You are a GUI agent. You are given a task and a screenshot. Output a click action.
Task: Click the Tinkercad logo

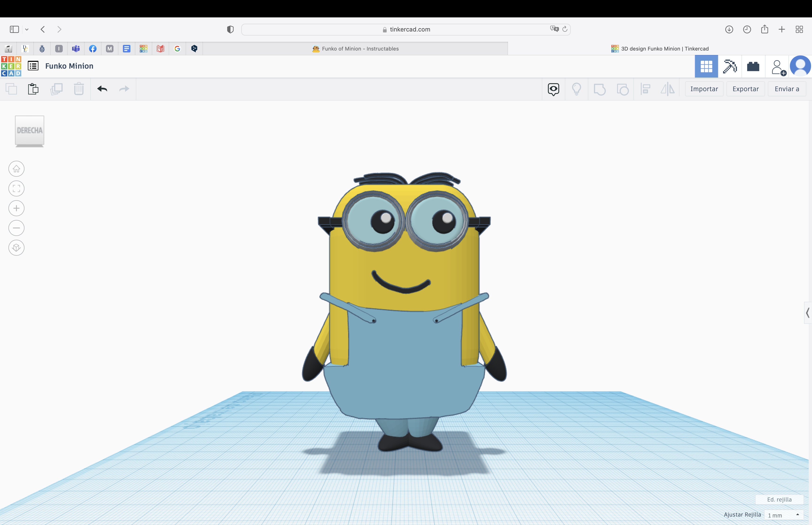(11, 66)
